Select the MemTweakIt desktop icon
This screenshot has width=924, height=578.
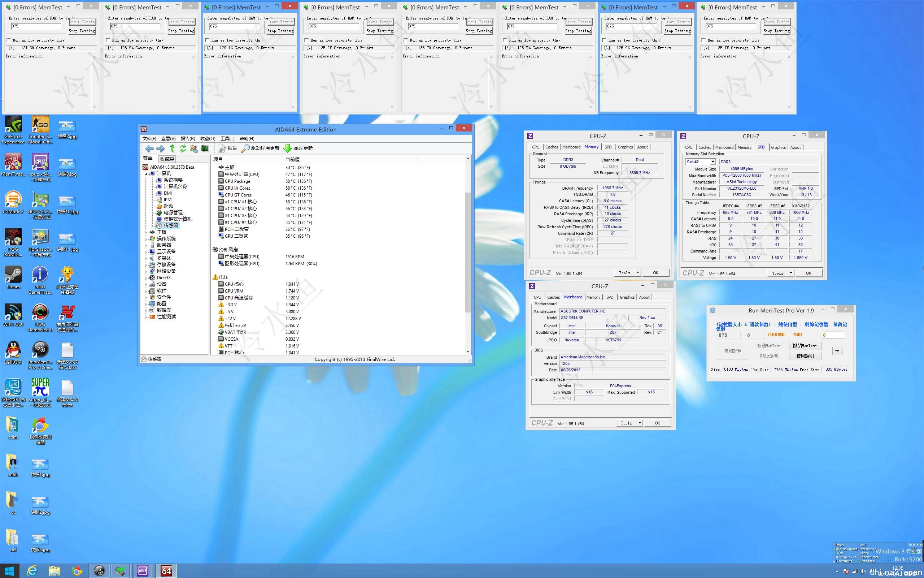[13, 165]
